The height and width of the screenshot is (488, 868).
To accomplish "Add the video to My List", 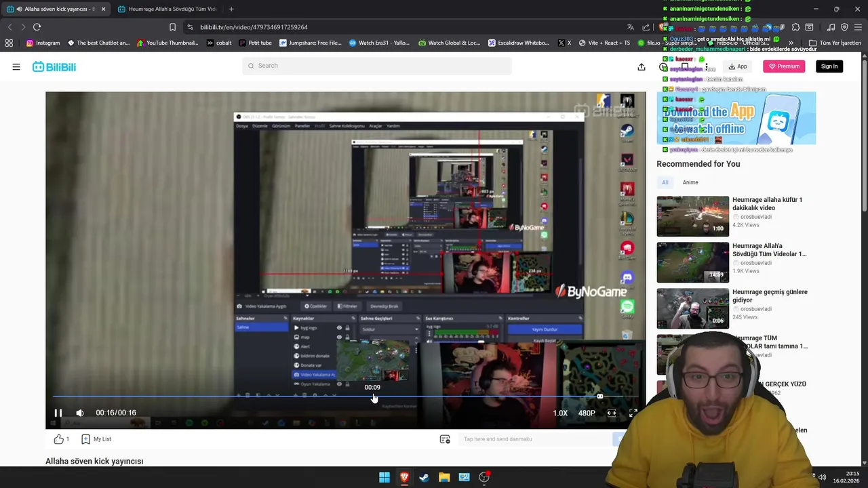I will pos(96,439).
